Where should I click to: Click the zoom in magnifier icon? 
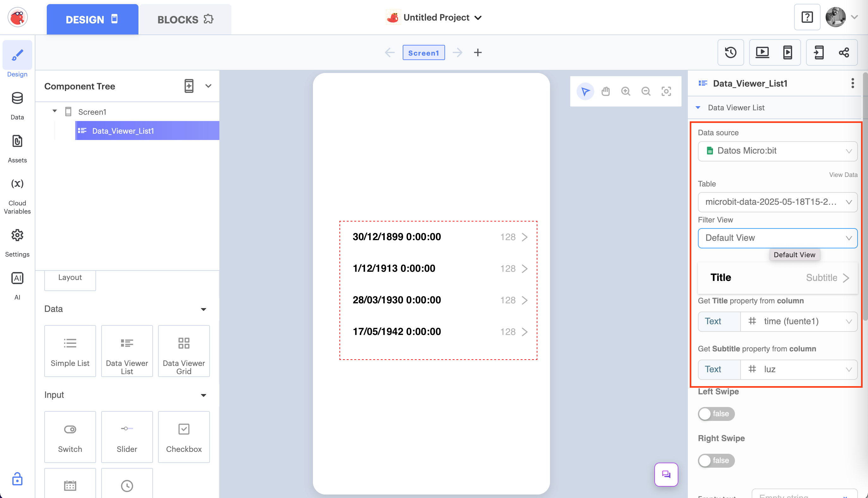pyautogui.click(x=626, y=91)
